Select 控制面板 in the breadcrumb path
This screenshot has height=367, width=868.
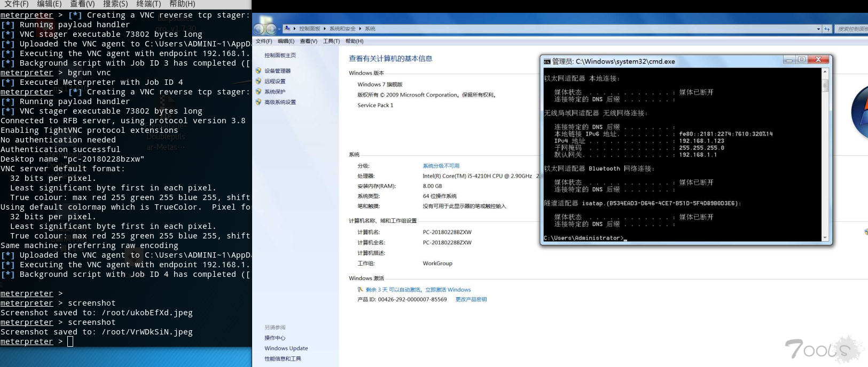pyautogui.click(x=309, y=29)
